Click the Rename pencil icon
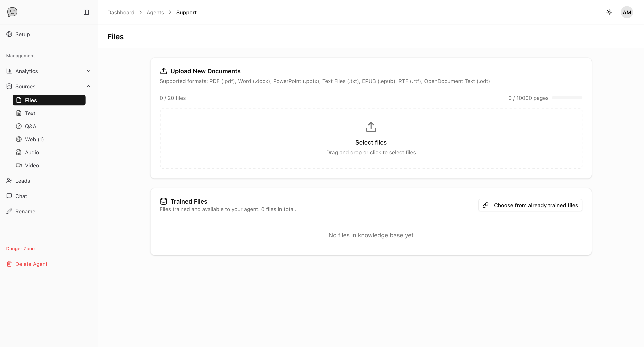This screenshot has width=644, height=347. click(9, 211)
